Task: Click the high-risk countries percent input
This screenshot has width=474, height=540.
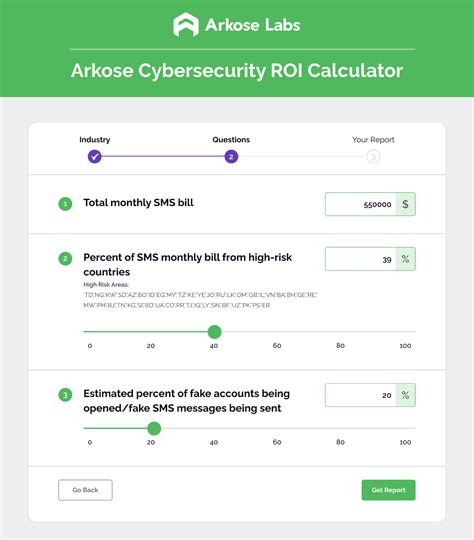Action: point(361,259)
